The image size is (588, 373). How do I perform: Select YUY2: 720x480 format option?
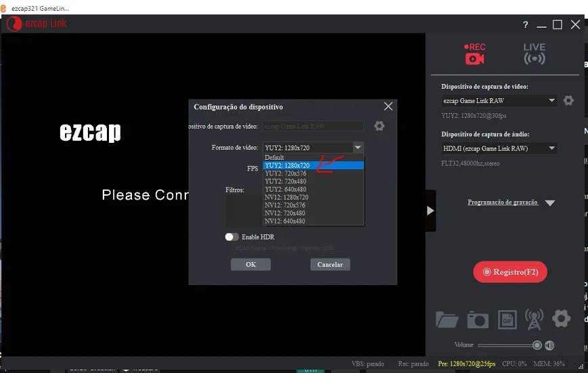tap(313, 181)
